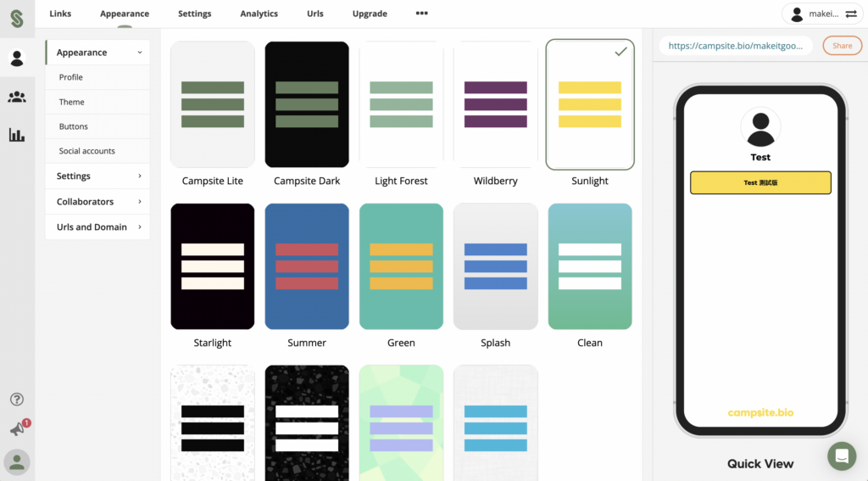Open the three-dots more menu
The height and width of the screenshot is (481, 868).
tap(422, 14)
